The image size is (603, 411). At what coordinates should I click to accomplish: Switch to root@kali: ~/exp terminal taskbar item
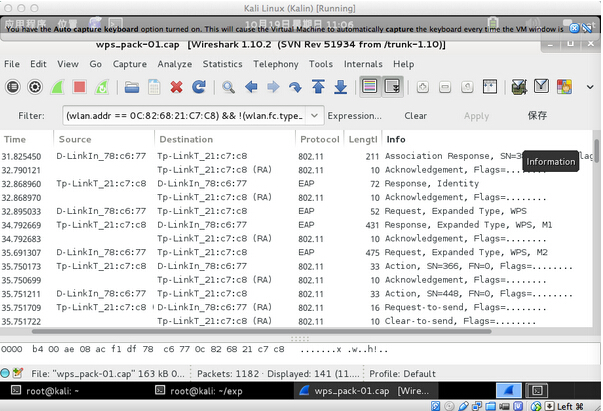[x=199, y=391]
